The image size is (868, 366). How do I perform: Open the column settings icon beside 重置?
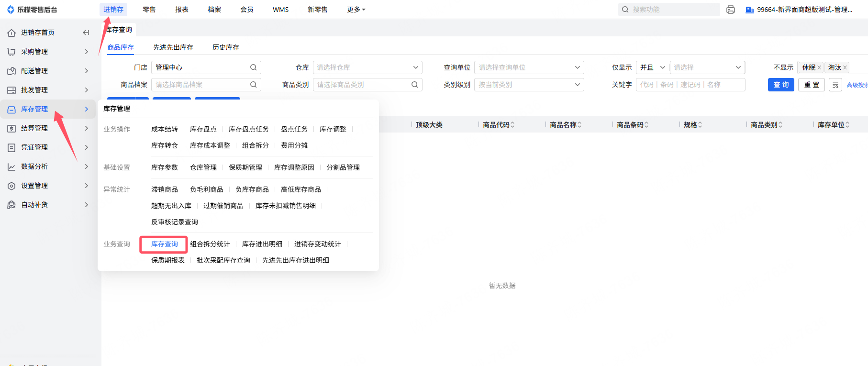835,85
